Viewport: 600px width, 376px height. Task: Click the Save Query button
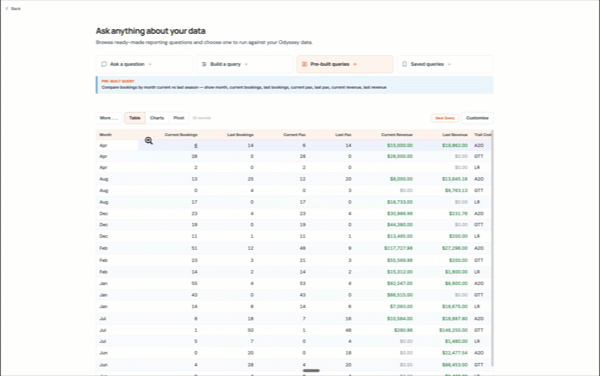(445, 118)
